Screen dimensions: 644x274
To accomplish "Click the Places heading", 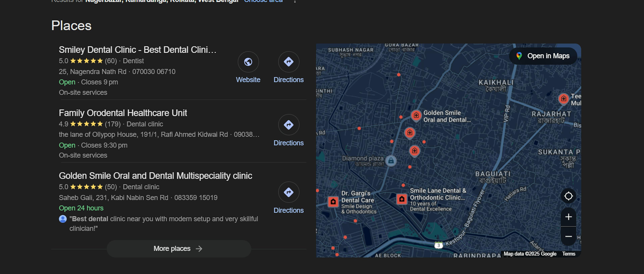I will click(71, 25).
